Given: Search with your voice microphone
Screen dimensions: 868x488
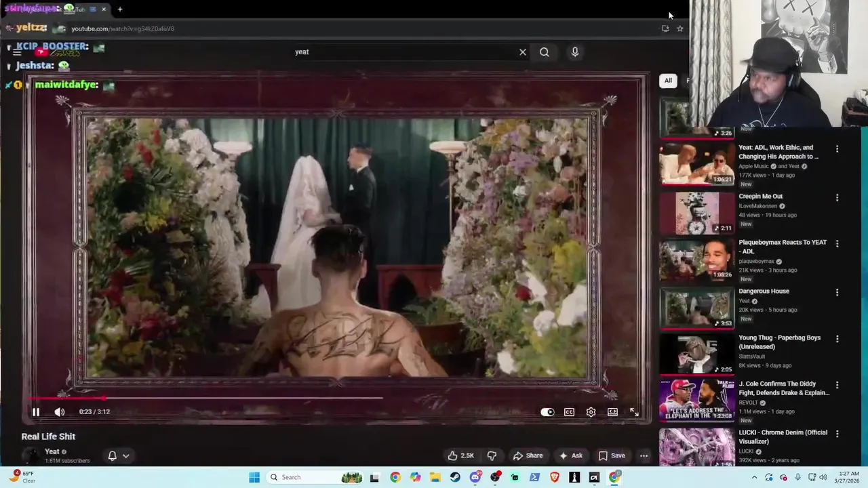Looking at the screenshot, I should pos(575,52).
